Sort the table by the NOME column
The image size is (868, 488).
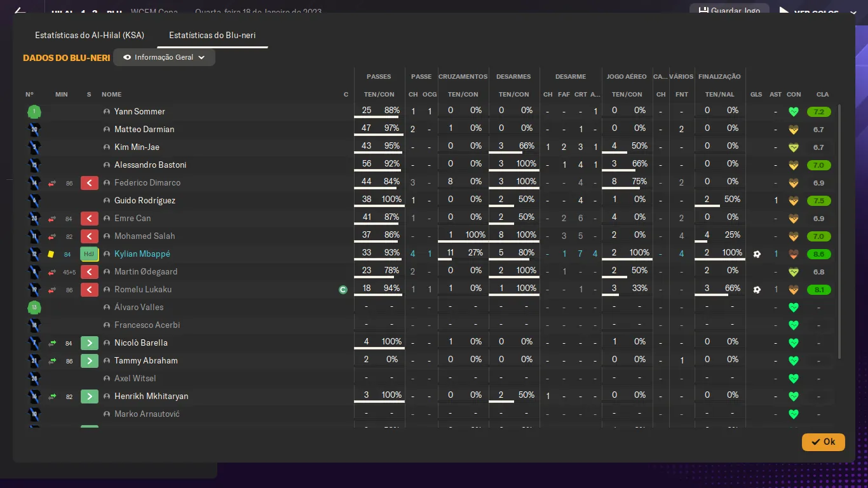[x=111, y=95]
